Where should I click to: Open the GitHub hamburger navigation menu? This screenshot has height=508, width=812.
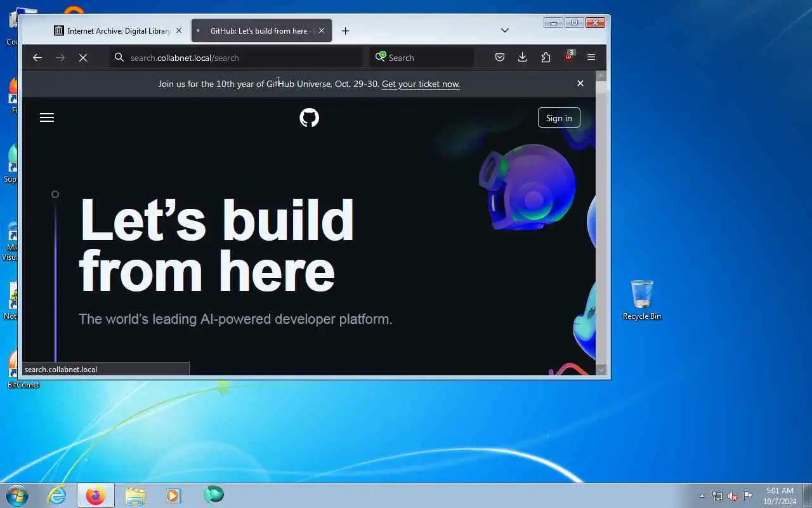click(47, 117)
